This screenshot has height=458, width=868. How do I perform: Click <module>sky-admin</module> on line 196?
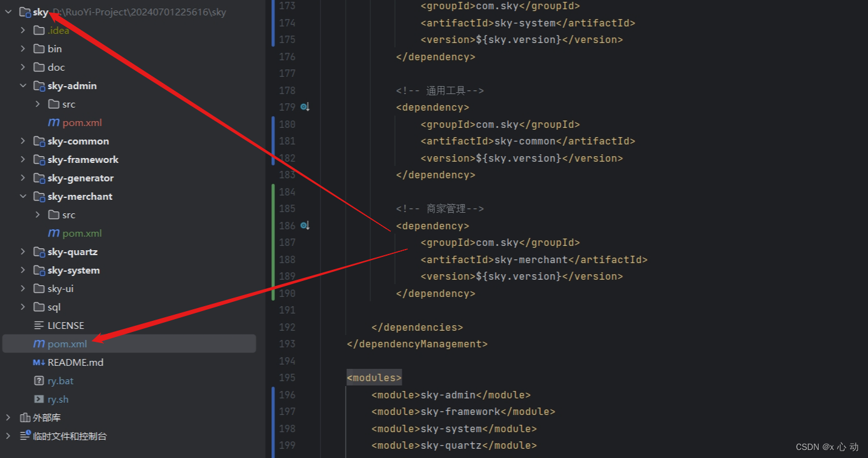[451, 395]
